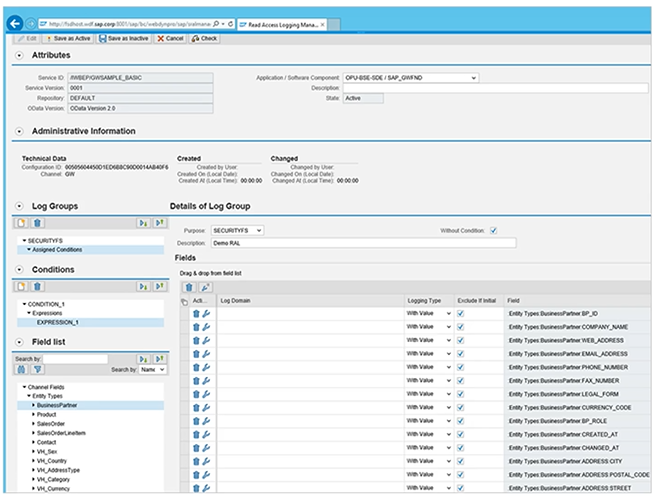Click the trash icon in the Fields table toolbar
Screen dimensions: 654x496
(189, 286)
